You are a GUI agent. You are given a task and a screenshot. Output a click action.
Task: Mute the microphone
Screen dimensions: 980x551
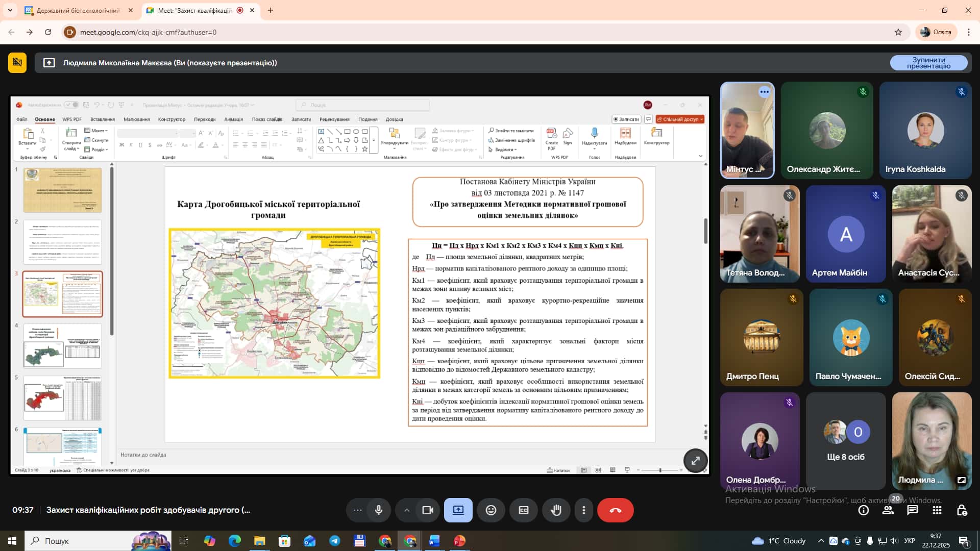pos(378,510)
